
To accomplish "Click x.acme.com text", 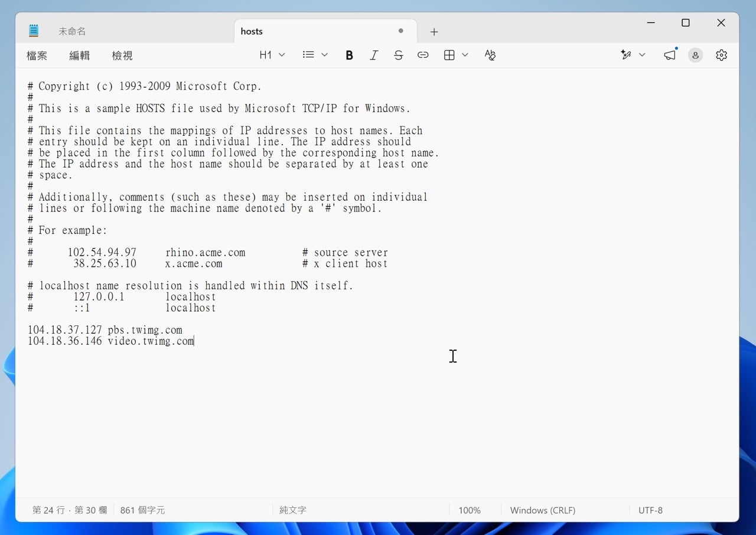I will pyautogui.click(x=194, y=264).
